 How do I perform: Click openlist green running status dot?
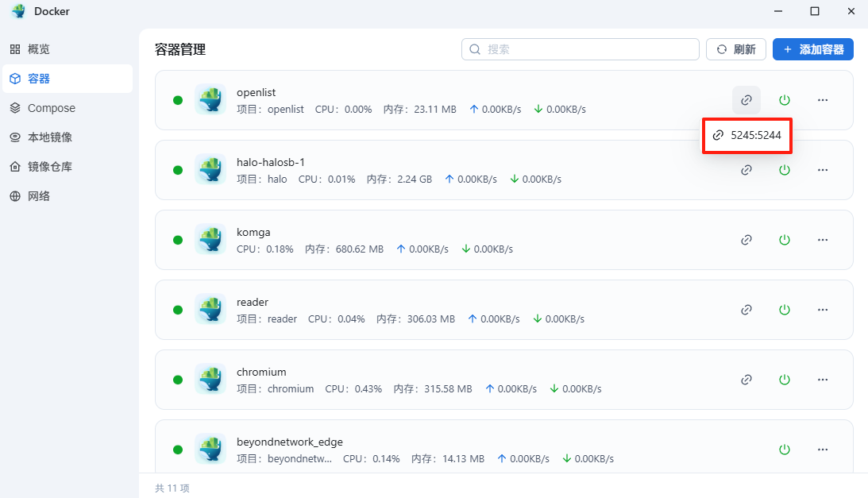point(178,100)
